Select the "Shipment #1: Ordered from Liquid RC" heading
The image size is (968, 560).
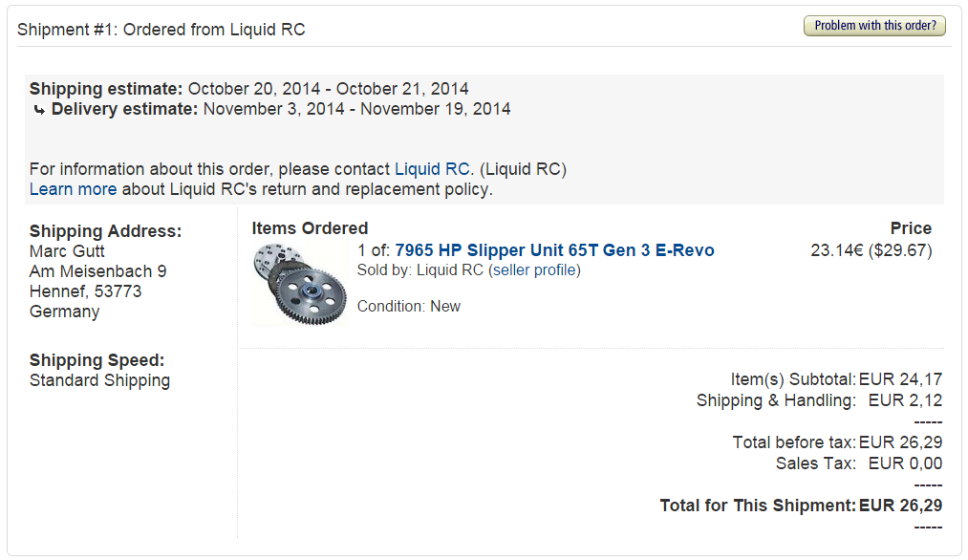(x=161, y=30)
